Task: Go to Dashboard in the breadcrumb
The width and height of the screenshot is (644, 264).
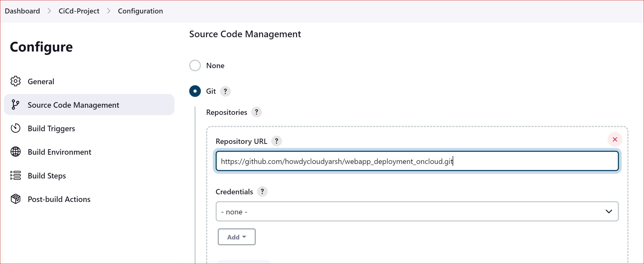Action: (22, 11)
